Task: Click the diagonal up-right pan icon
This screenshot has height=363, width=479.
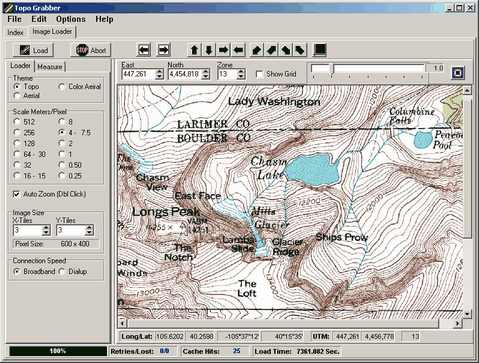Action: pos(256,50)
